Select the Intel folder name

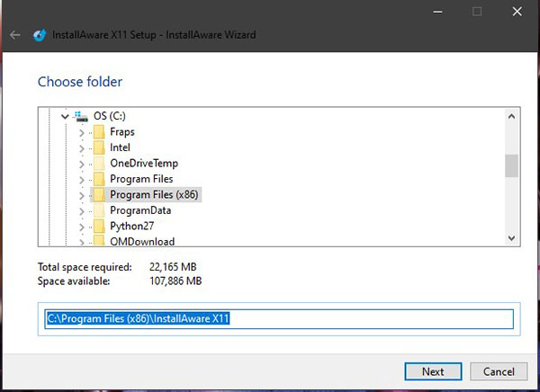pyautogui.click(x=120, y=147)
